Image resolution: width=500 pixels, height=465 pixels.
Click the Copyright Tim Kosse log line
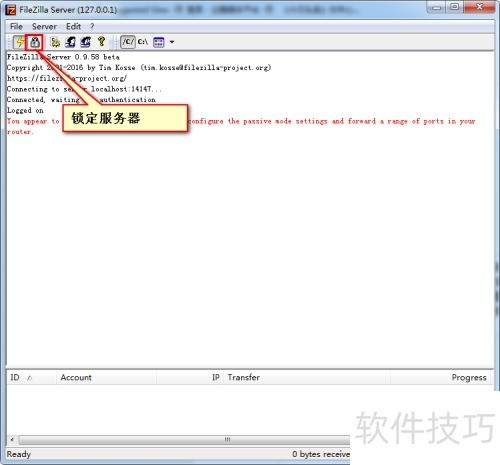[x=139, y=68]
